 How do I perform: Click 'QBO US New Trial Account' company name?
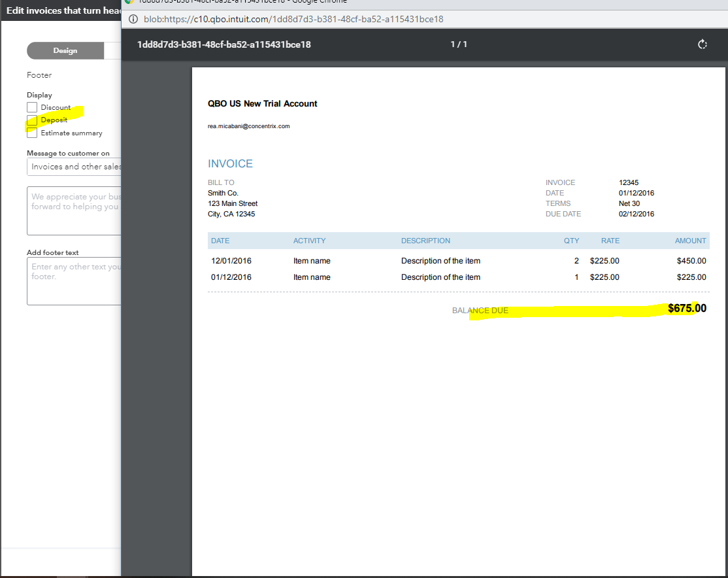(x=262, y=103)
